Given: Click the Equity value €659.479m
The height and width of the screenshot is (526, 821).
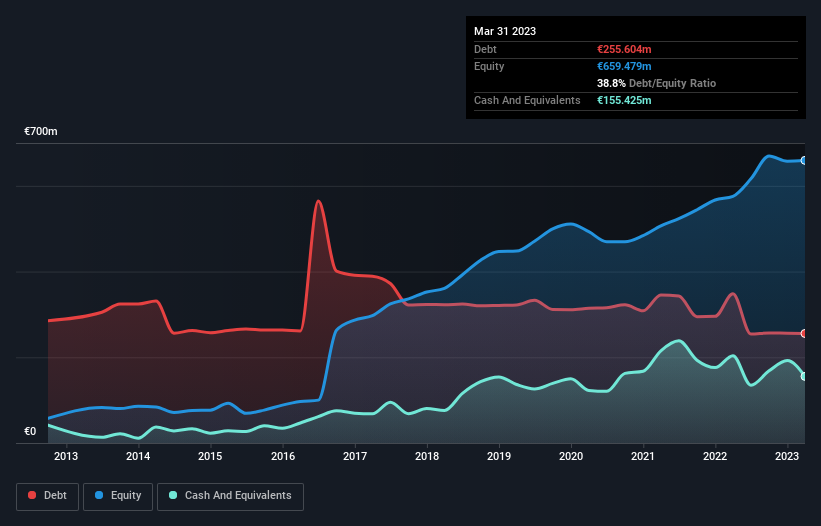Looking at the screenshot, I should [624, 66].
